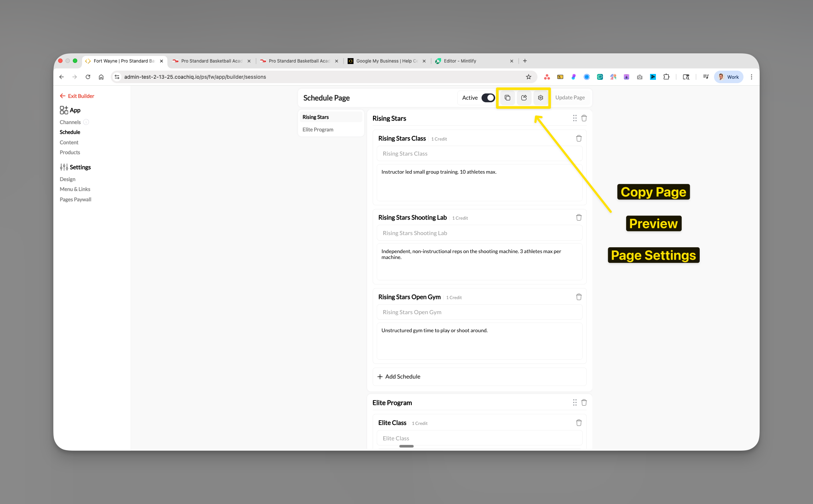Open Chrome's three-dot menu
Image resolution: width=813 pixels, height=504 pixels.
pos(752,77)
